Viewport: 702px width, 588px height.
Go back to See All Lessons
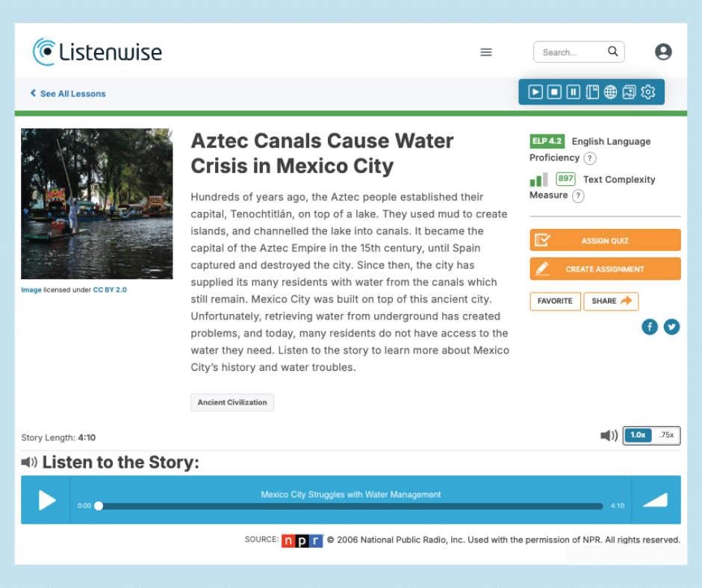(68, 94)
